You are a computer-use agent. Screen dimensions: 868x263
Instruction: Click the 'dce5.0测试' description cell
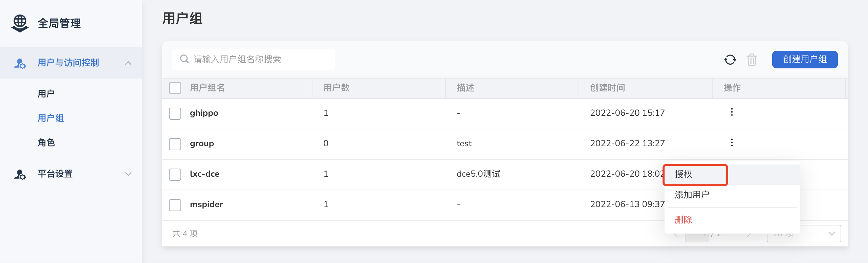tap(479, 174)
